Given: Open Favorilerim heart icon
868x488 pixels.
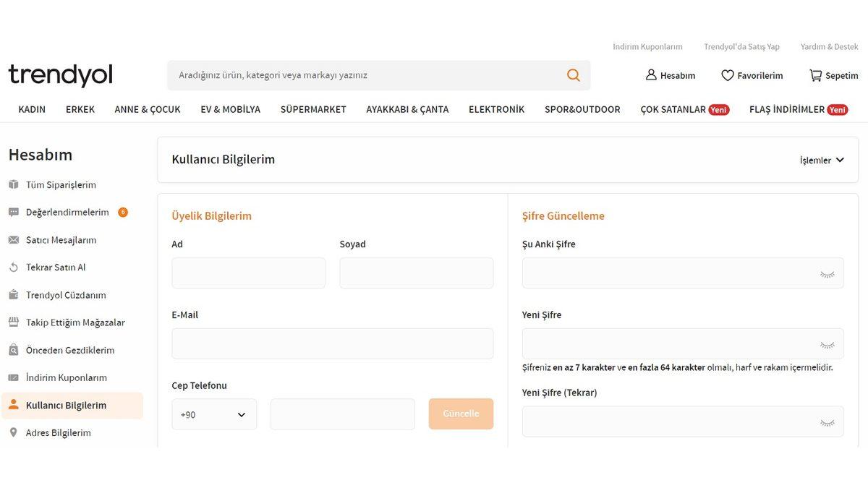Looking at the screenshot, I should pyautogui.click(x=728, y=75).
